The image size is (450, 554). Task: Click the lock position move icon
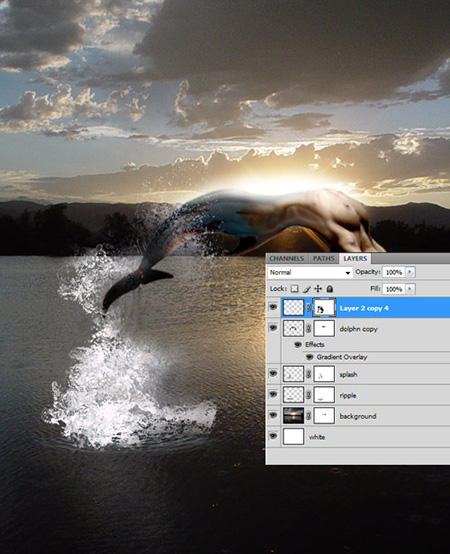coord(318,289)
